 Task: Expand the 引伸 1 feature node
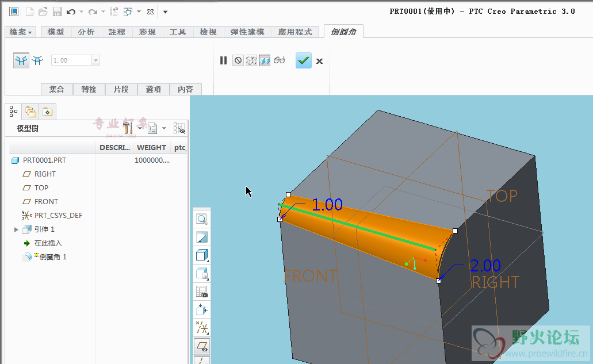point(16,229)
